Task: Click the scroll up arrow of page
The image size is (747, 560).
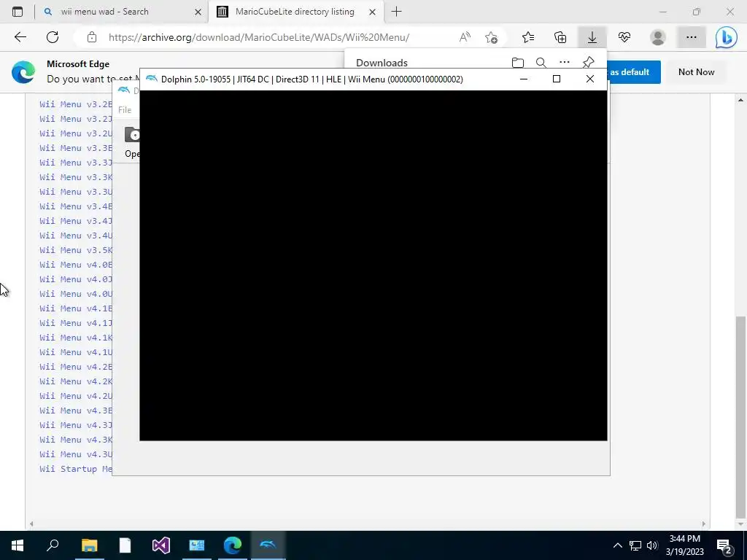Action: click(740, 100)
